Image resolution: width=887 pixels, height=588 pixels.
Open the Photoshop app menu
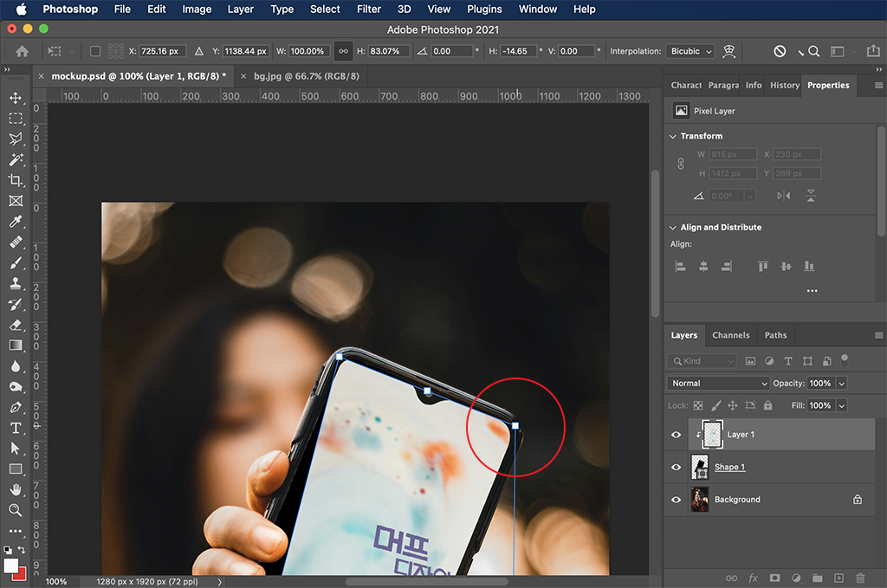pyautogui.click(x=70, y=9)
